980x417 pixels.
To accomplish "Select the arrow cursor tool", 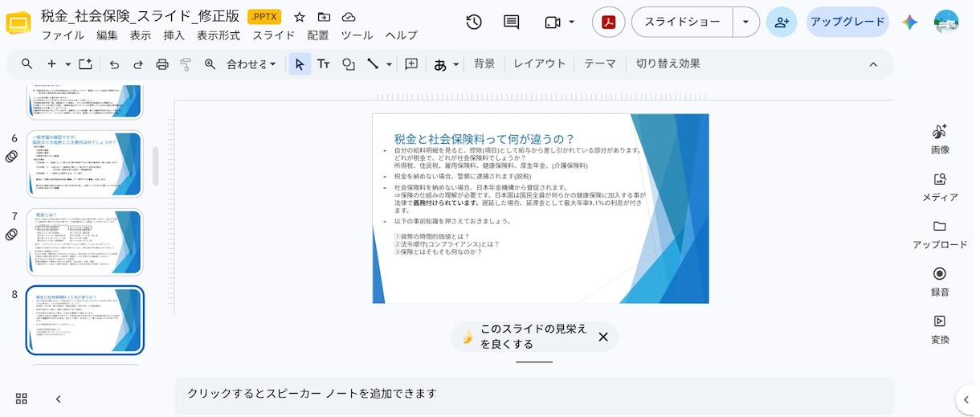I will [300, 64].
